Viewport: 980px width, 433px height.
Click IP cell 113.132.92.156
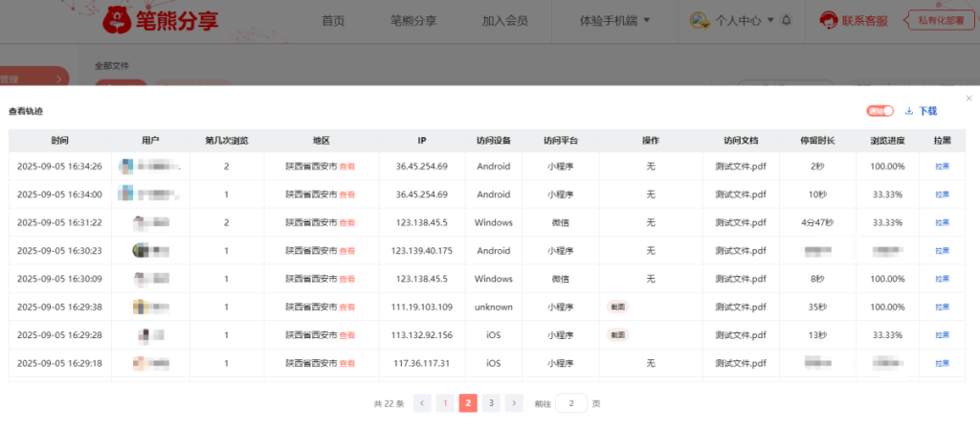click(422, 335)
